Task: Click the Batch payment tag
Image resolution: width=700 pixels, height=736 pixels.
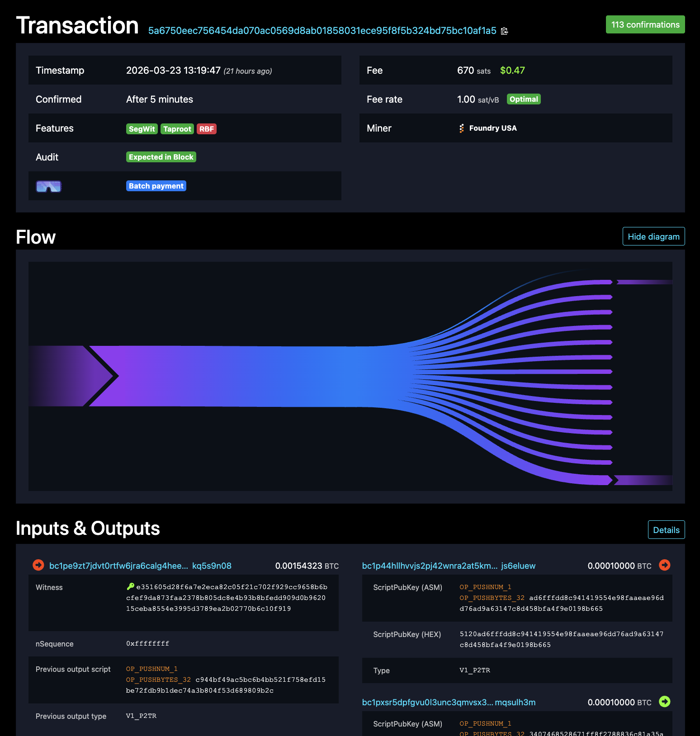Action: pyautogui.click(x=156, y=186)
